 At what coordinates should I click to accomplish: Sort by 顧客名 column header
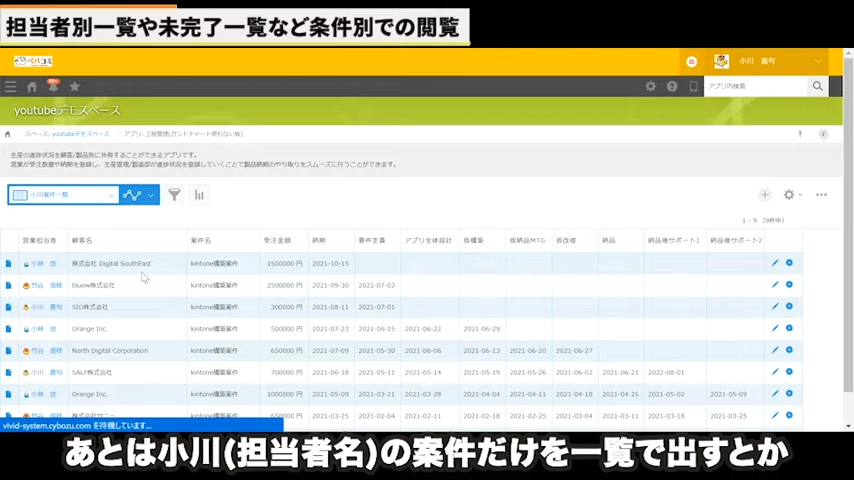click(82, 240)
